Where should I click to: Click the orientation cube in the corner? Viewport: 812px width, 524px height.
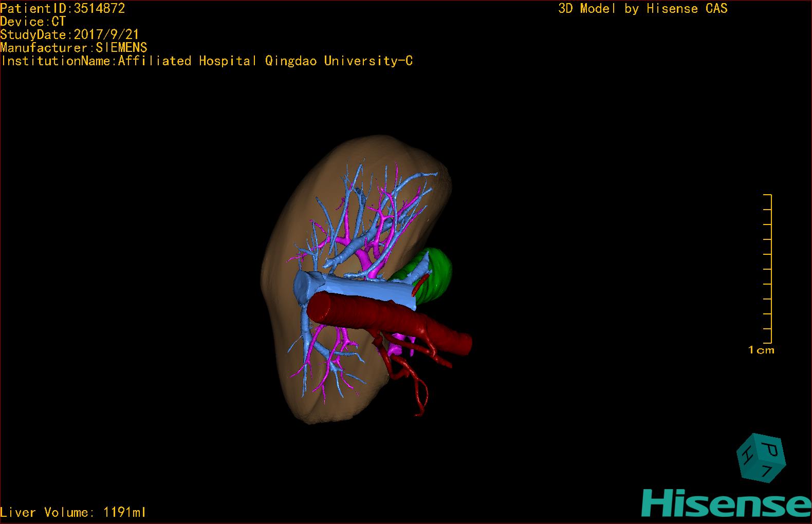click(761, 458)
